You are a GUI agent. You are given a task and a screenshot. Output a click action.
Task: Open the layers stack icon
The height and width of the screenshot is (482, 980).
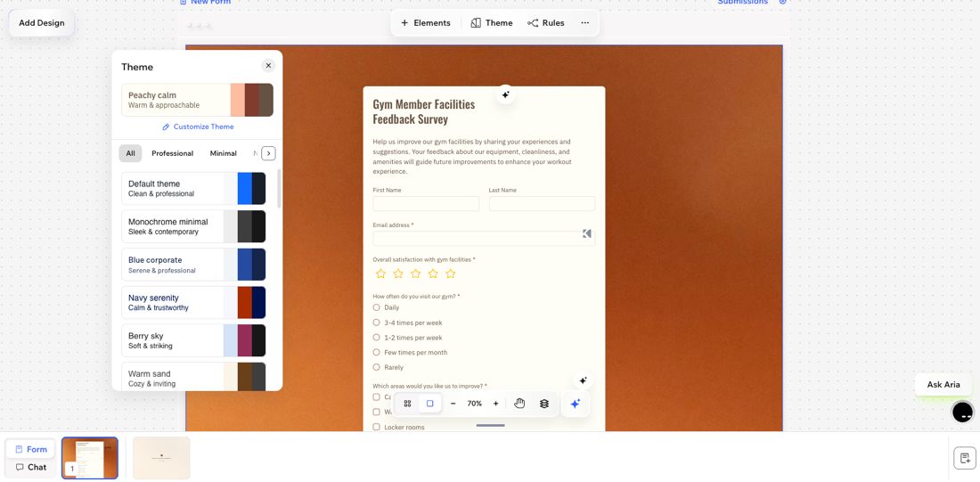click(x=544, y=404)
